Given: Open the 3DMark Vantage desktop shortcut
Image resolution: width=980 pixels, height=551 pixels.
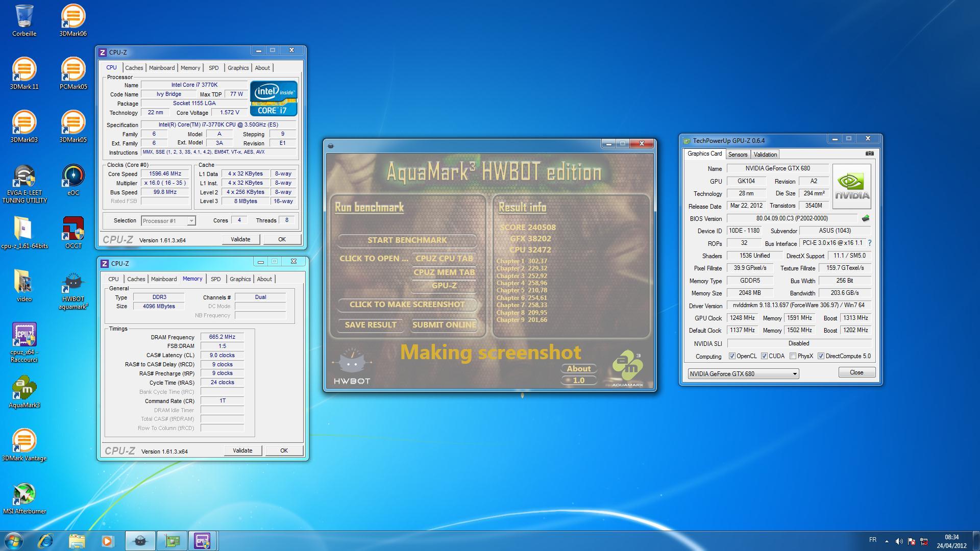Looking at the screenshot, I should tap(24, 445).
